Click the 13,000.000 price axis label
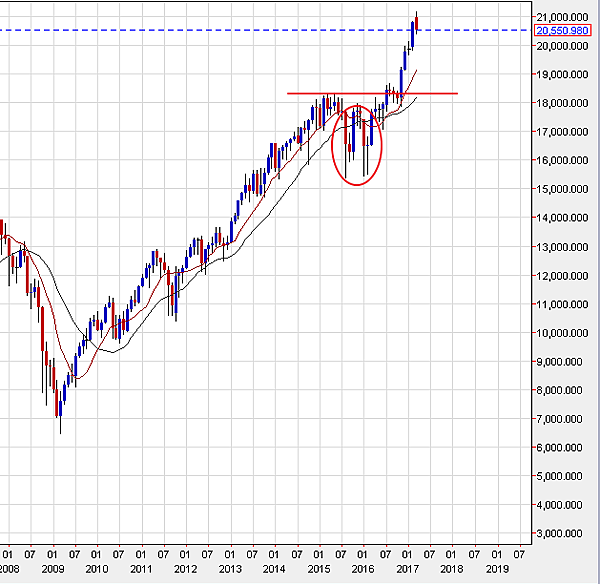The image size is (600, 584). click(562, 247)
